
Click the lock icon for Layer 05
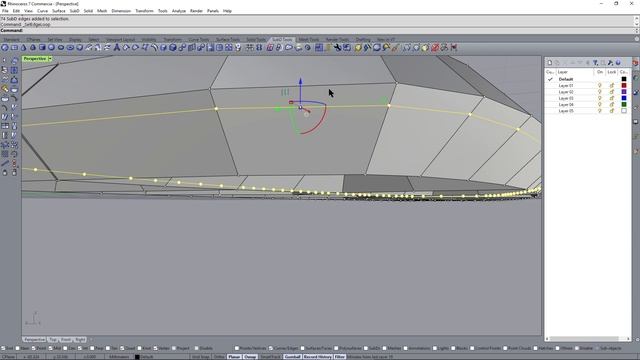click(611, 111)
